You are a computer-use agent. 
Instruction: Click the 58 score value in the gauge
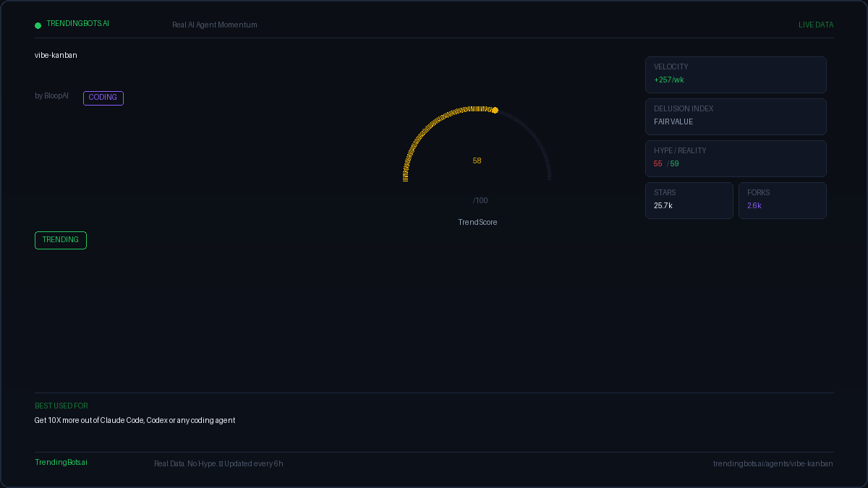click(x=477, y=160)
